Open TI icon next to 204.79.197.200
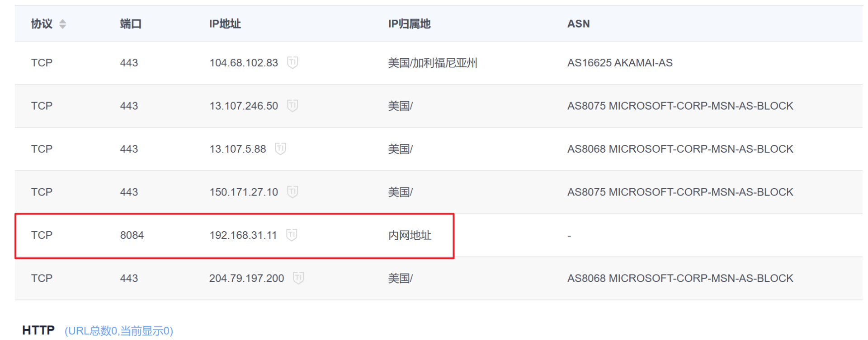This screenshot has width=868, height=340. 298,278
